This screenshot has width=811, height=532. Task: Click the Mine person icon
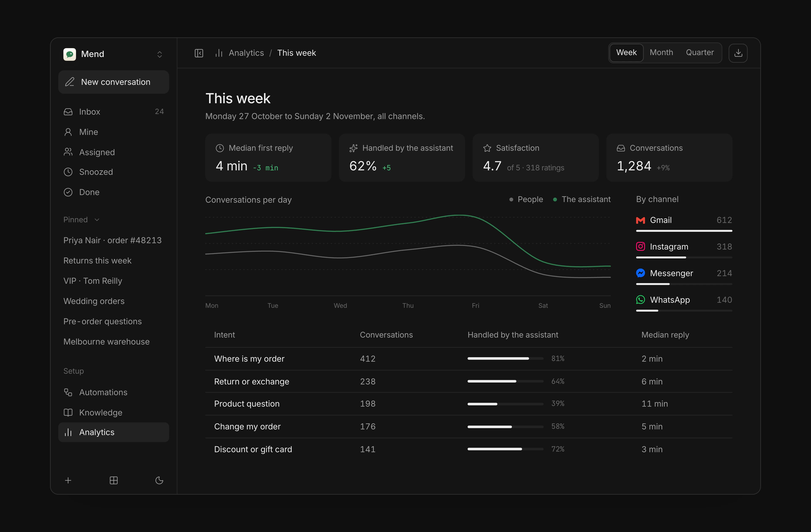point(68,132)
